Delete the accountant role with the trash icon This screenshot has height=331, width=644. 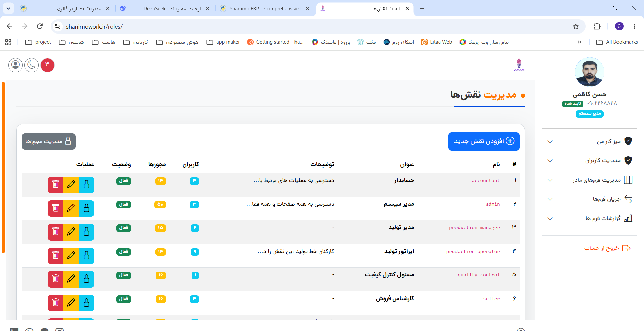click(56, 185)
